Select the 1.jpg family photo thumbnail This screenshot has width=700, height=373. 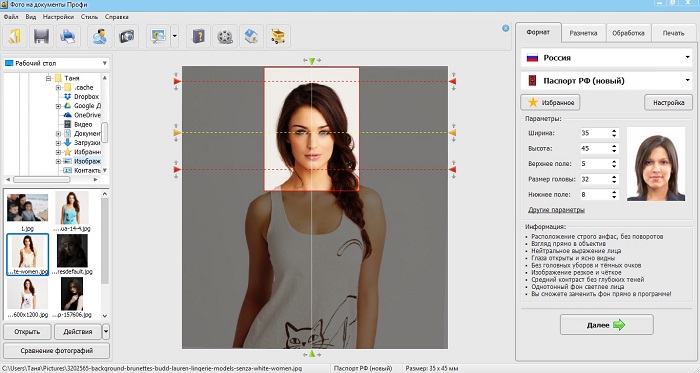coord(27,207)
